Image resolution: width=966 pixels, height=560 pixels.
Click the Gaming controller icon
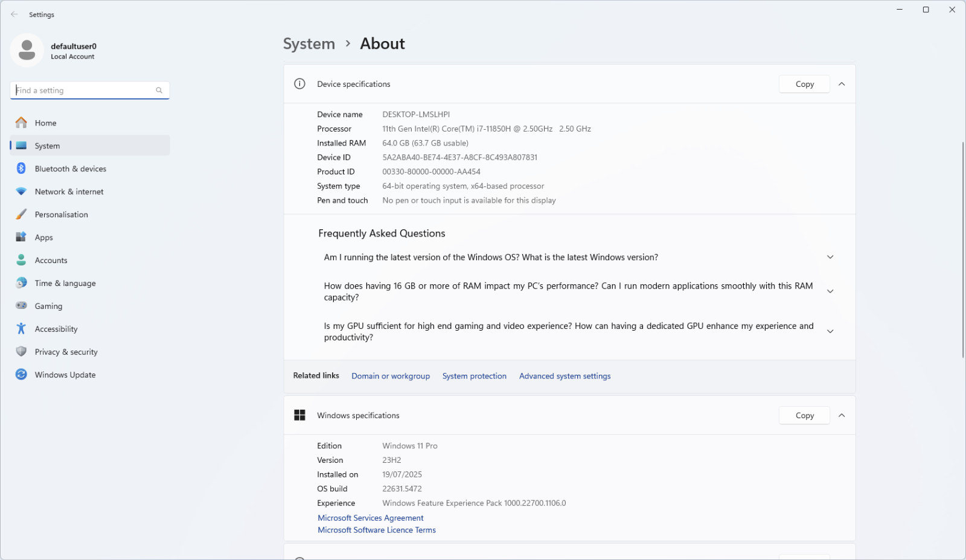pos(21,306)
